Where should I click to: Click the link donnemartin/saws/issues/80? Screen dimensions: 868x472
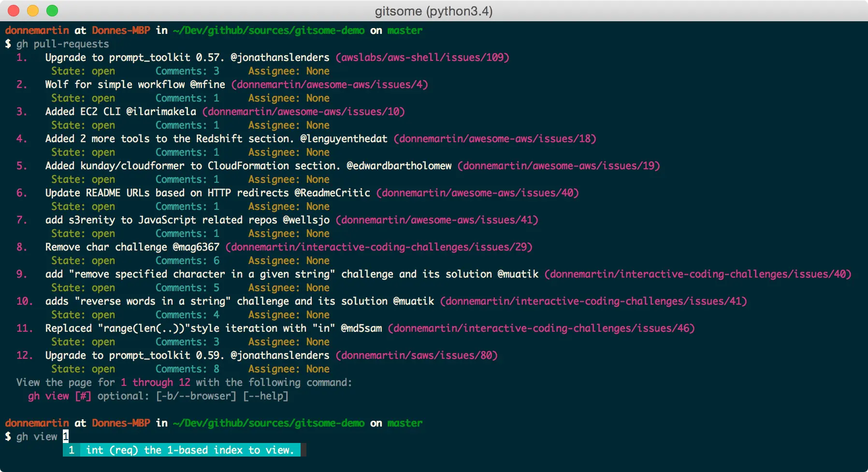417,355
